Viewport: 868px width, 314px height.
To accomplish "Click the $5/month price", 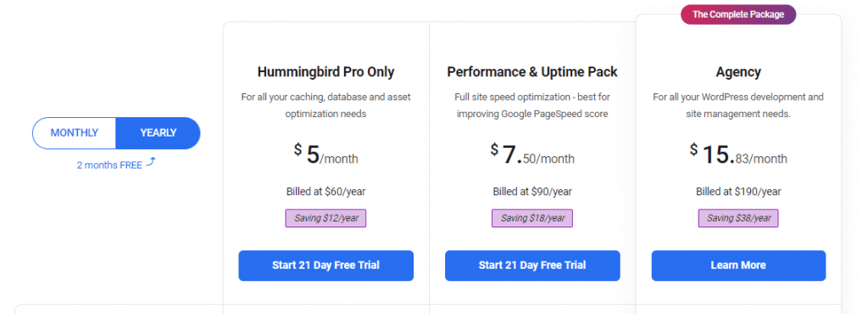I will click(x=326, y=154).
